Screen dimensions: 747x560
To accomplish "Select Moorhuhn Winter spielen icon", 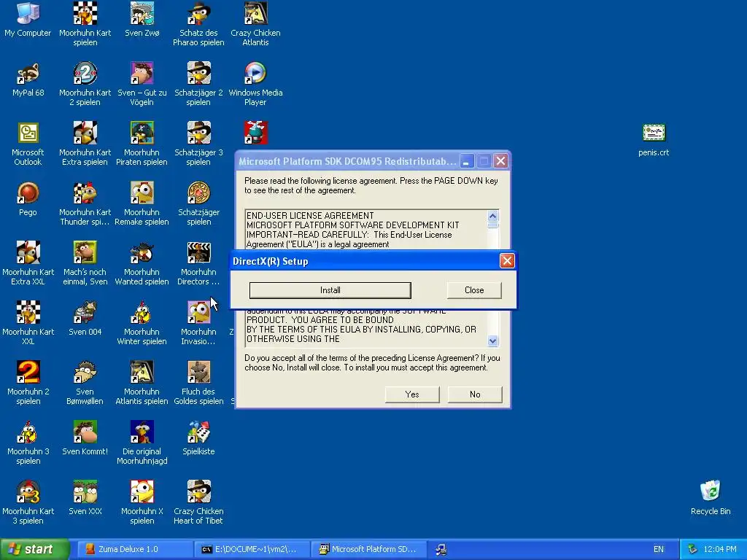I will 142,323.
